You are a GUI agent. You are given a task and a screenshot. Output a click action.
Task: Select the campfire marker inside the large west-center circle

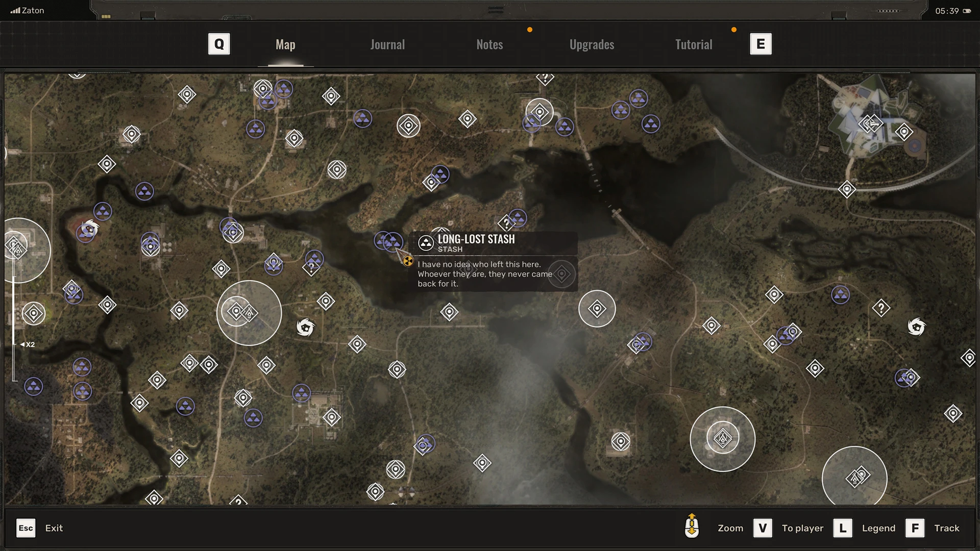click(249, 313)
